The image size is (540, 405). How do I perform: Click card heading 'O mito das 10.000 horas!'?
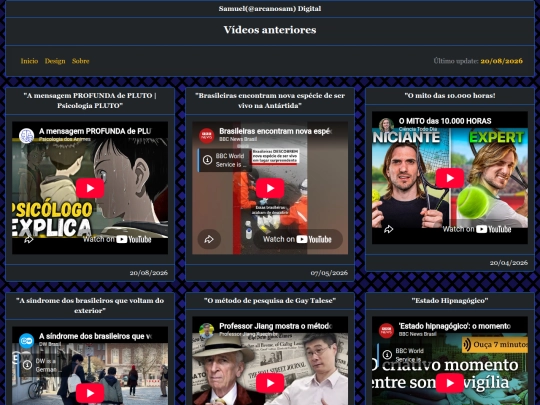[x=450, y=96]
